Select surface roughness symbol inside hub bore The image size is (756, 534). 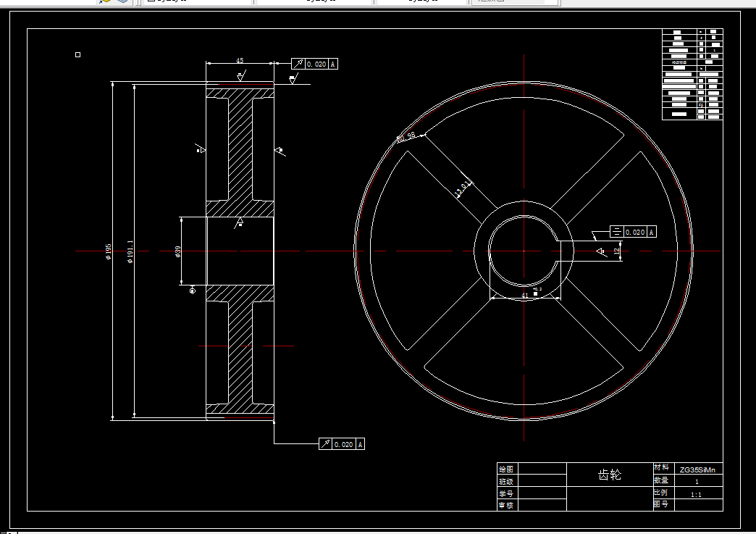coord(239,222)
